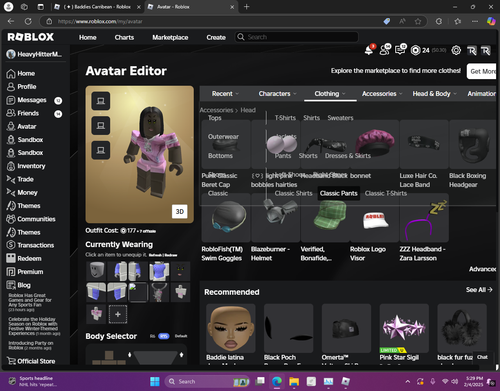Add item with the plus slot
The height and width of the screenshot is (391, 500).
118,314
